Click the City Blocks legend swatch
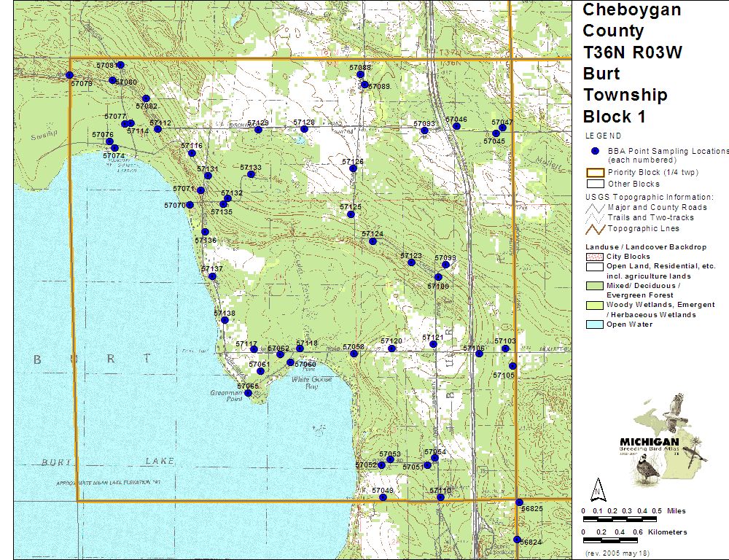This screenshot has height=560, width=729. [595, 257]
